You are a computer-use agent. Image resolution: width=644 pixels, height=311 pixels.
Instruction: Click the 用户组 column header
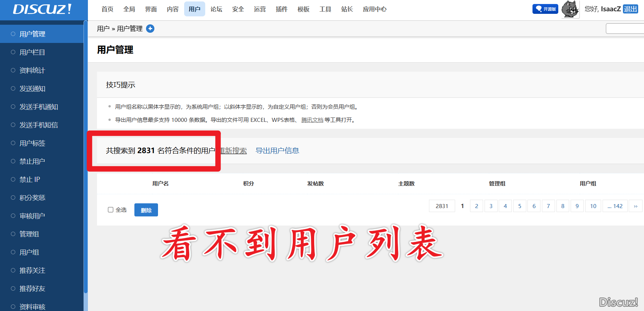(x=588, y=184)
